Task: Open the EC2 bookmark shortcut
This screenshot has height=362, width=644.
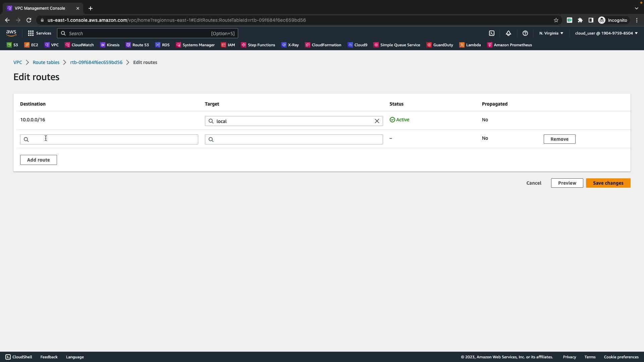Action: (x=31, y=45)
